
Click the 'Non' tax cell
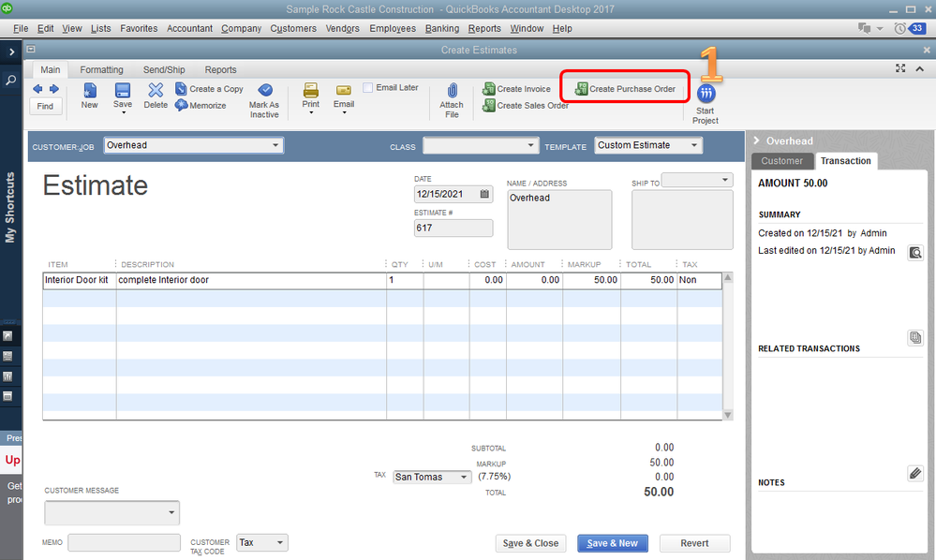coord(699,280)
